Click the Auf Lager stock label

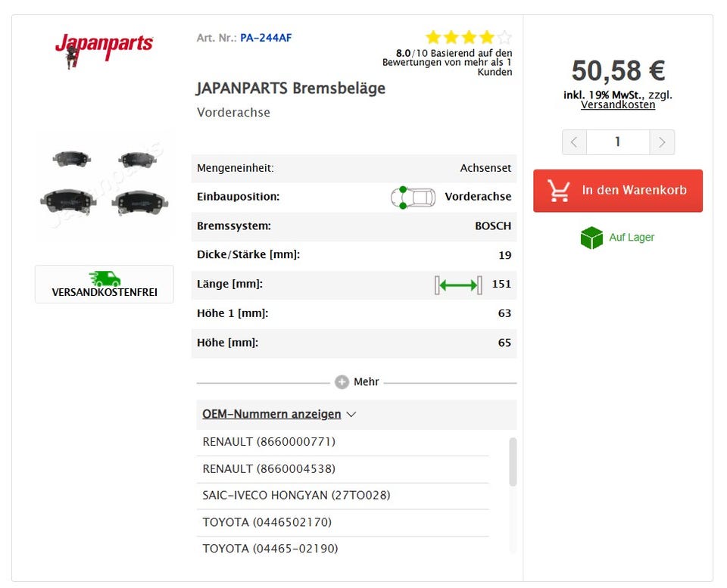tap(632, 238)
